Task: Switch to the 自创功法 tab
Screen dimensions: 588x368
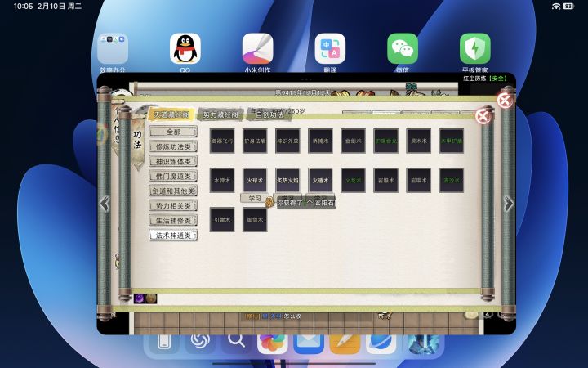Action: tap(269, 114)
